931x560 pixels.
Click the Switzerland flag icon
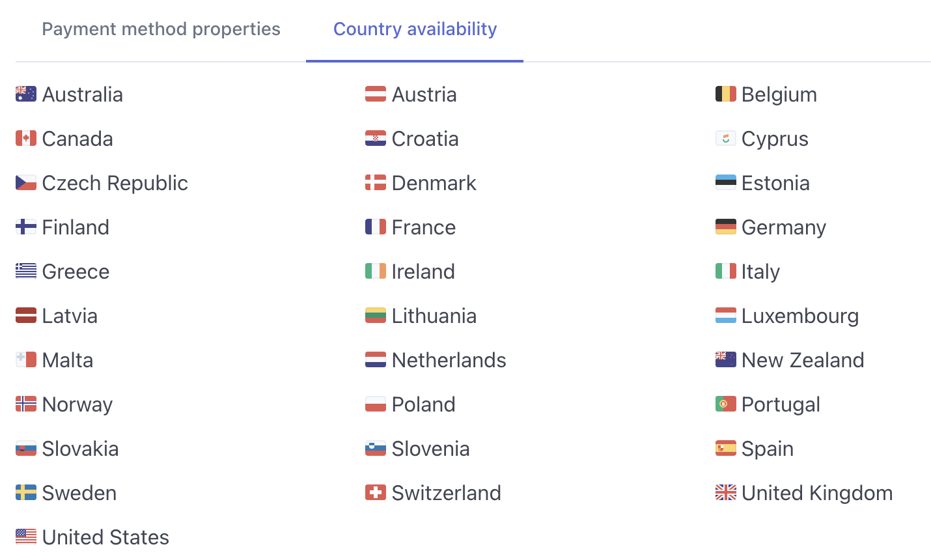tap(376, 493)
